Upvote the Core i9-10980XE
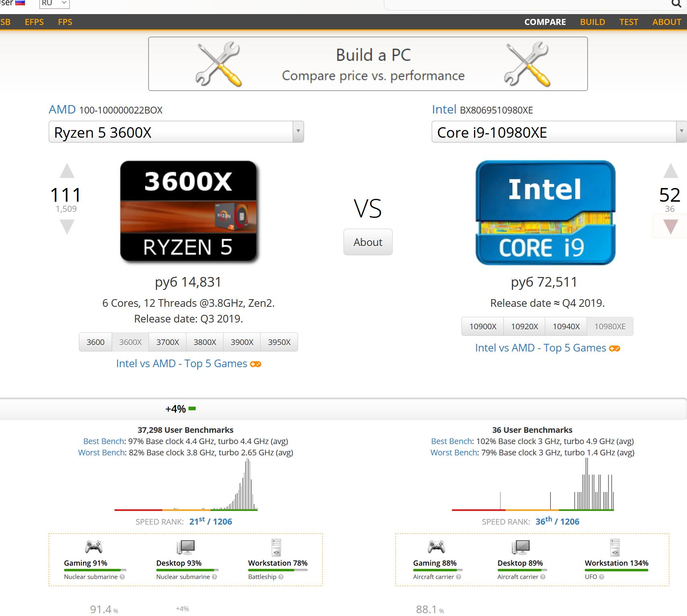Image resolution: width=687 pixels, height=616 pixels. [670, 171]
